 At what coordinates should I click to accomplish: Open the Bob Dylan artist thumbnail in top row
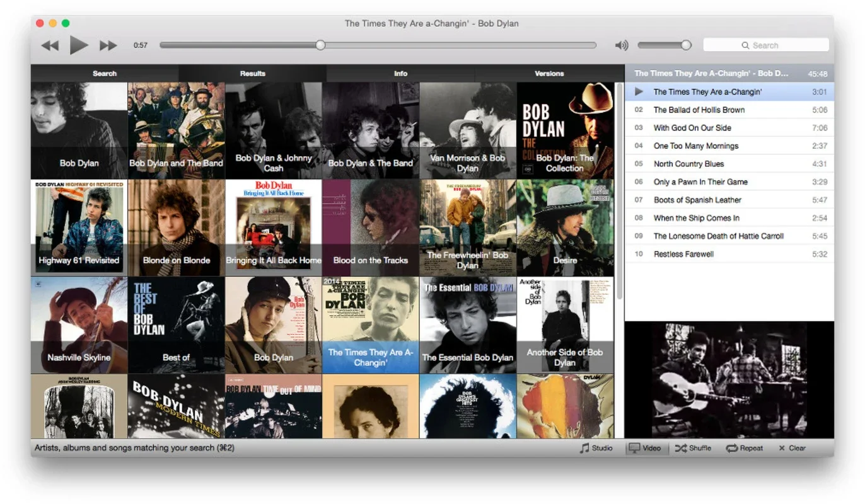point(79,130)
